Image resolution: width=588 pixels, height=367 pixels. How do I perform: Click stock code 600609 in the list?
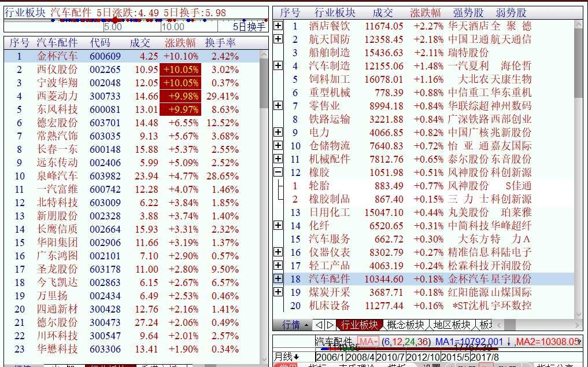point(105,56)
